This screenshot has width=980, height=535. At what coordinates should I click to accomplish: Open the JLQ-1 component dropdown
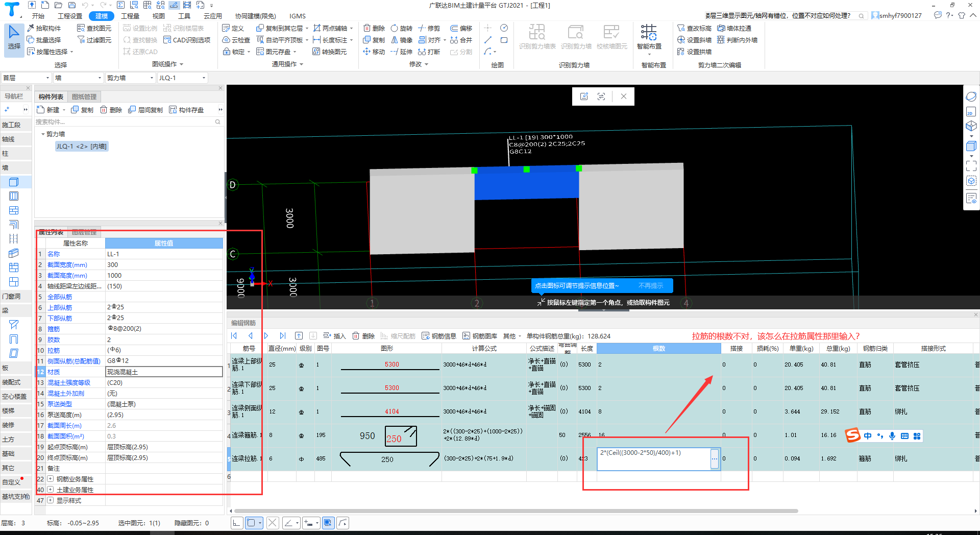click(182, 78)
